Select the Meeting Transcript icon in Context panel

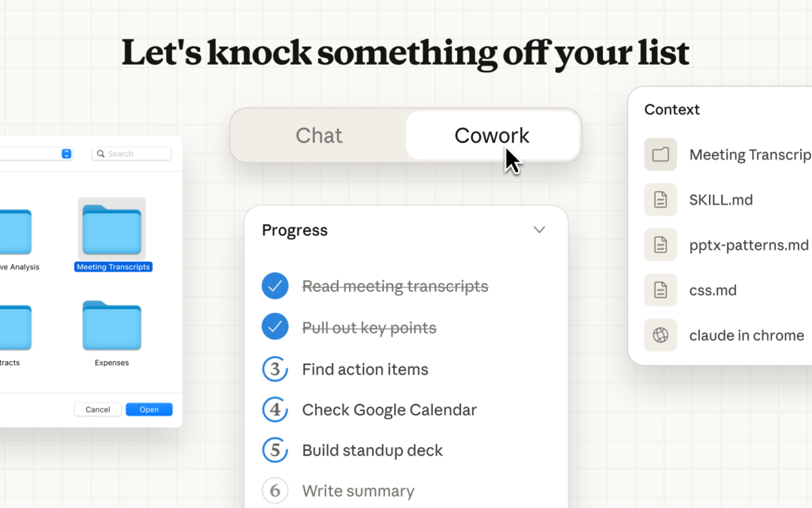point(660,154)
